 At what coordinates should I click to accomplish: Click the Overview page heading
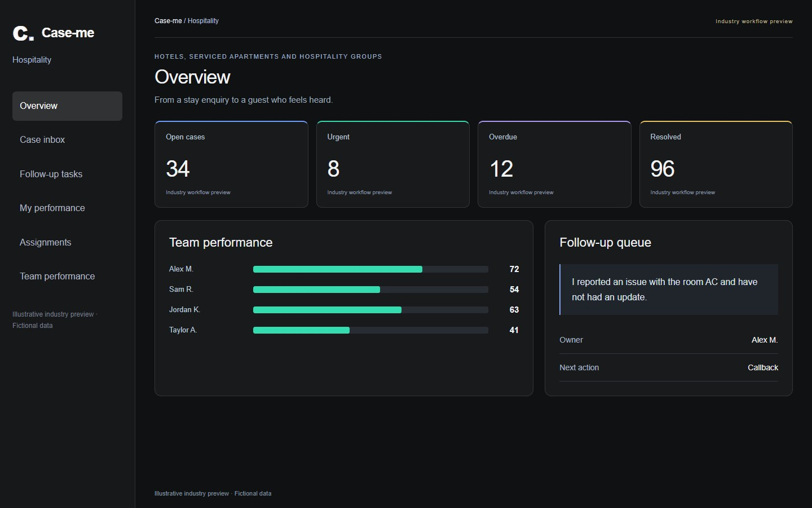pos(192,77)
